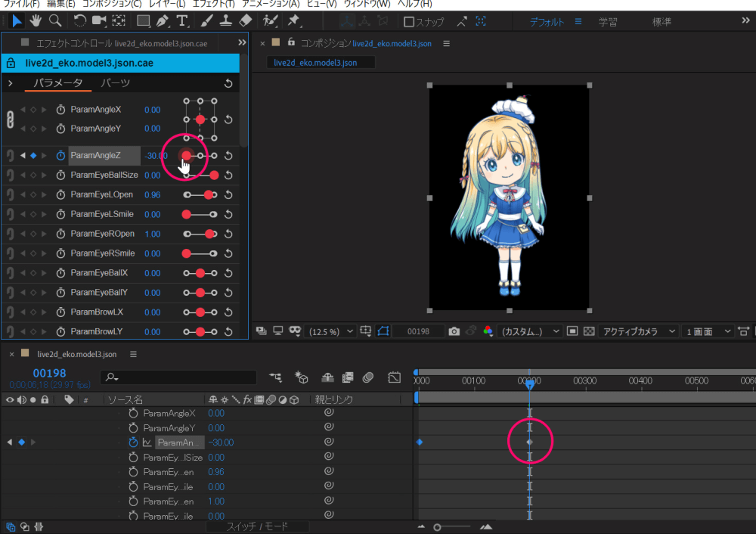
Task: Select the Eraser tool
Action: click(x=246, y=20)
